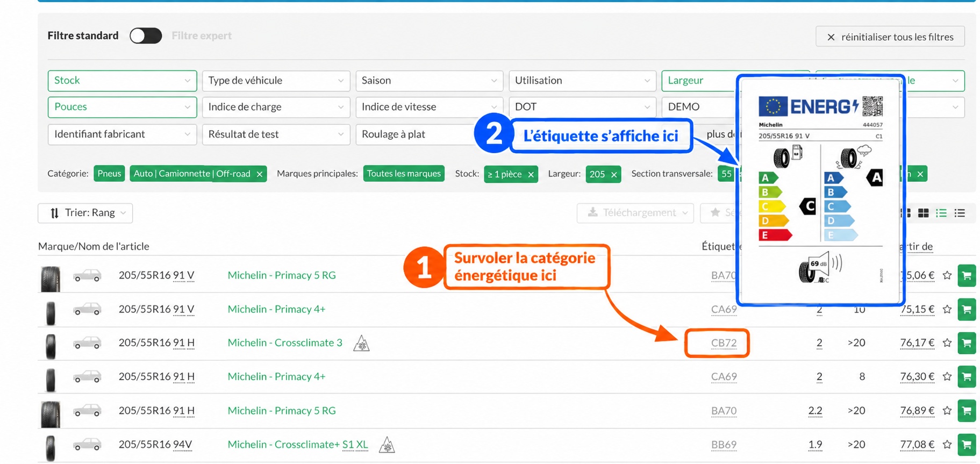The image size is (980, 464).
Task: Open the Téléchargement dropdown button
Action: (635, 213)
